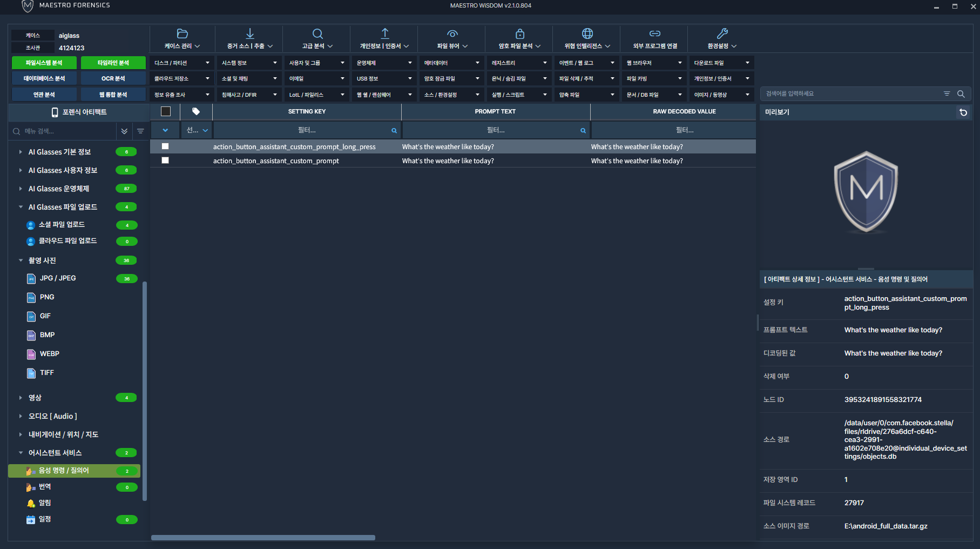The height and width of the screenshot is (549, 980).
Task: Check the action_button_assistant_custom_prompt row checkbox
Action: (165, 160)
